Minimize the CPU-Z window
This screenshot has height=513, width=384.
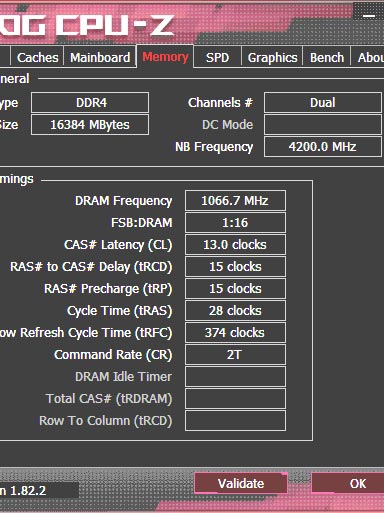[369, 16]
